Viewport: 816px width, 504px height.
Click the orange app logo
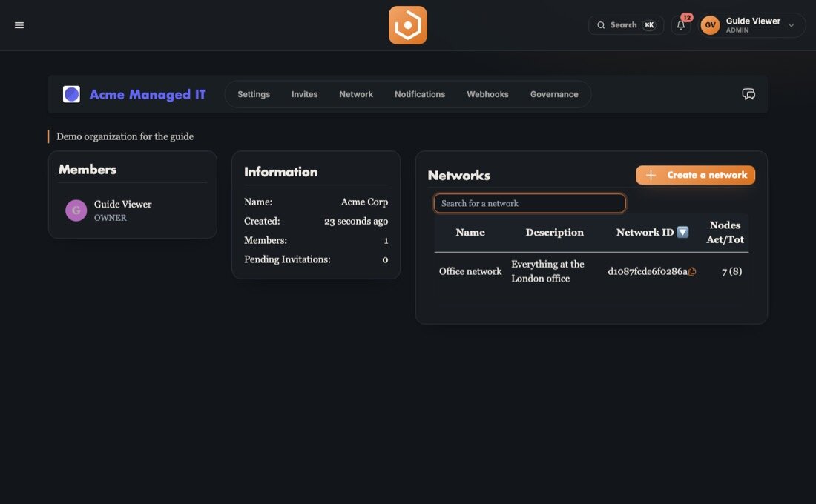407,25
